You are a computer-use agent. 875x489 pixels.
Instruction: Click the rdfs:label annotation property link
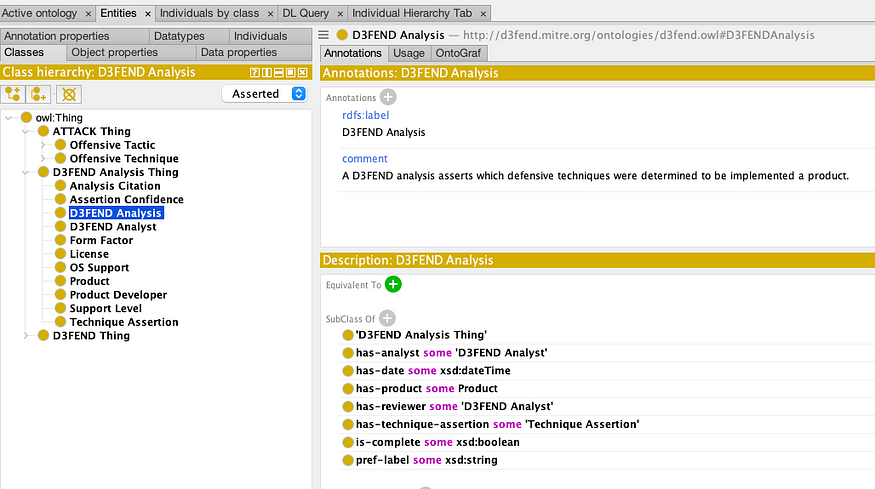point(366,115)
